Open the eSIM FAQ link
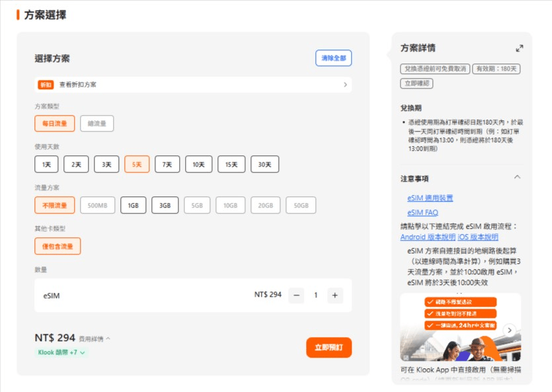The image size is (552, 392). (422, 213)
